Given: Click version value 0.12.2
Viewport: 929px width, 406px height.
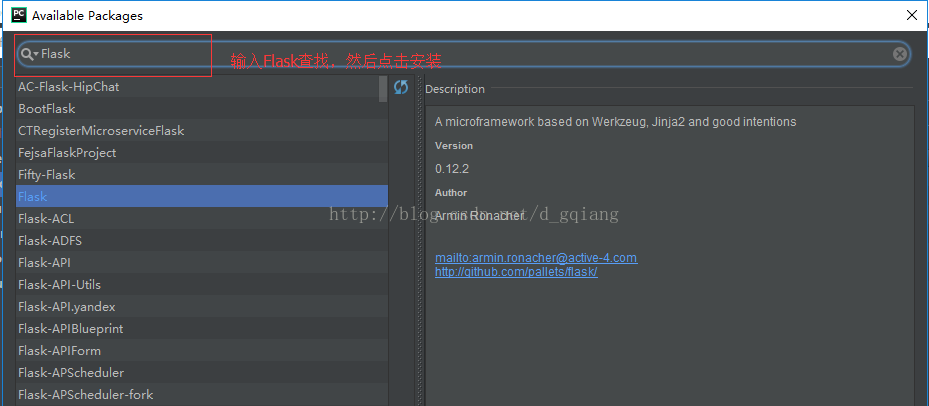Looking at the screenshot, I should (x=452, y=169).
